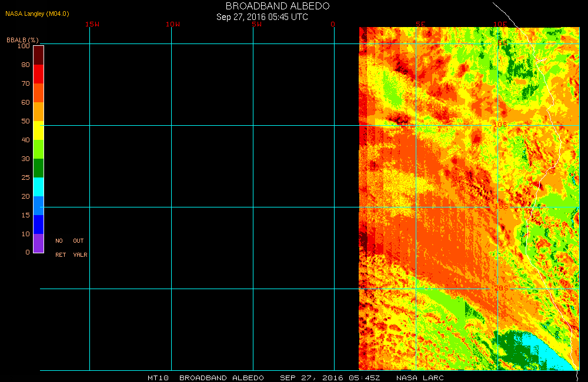Click the 'NO' legend text
588x382 pixels.
click(59, 241)
